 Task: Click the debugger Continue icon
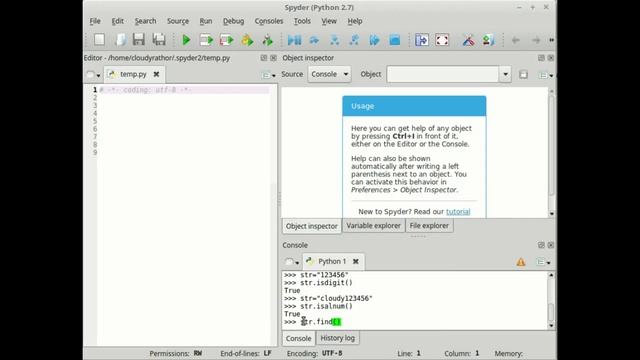pos(374,40)
